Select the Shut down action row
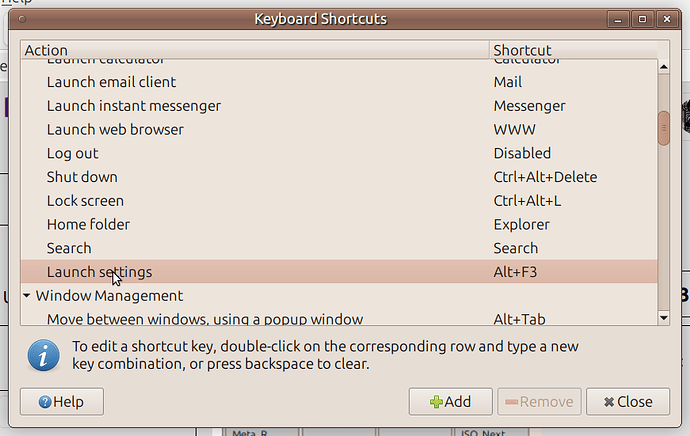This screenshot has height=436, width=690. point(82,177)
